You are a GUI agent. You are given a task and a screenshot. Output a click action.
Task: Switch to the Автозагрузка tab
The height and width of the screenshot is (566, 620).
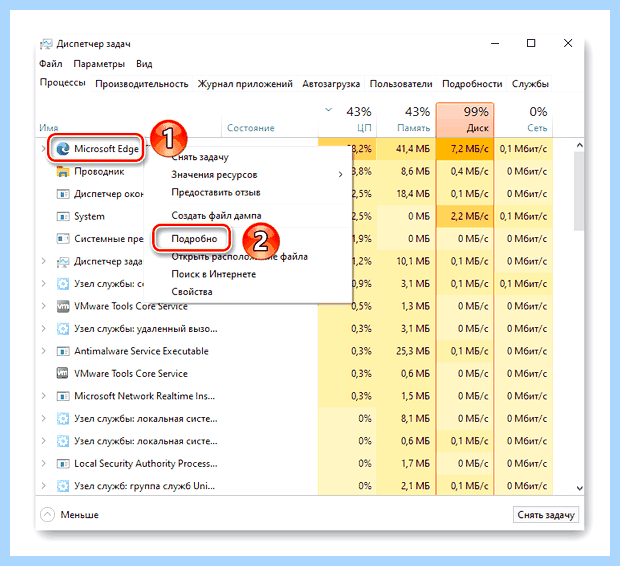click(331, 84)
